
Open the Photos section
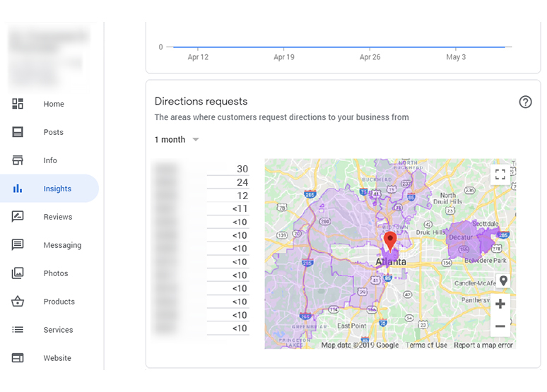click(x=56, y=273)
